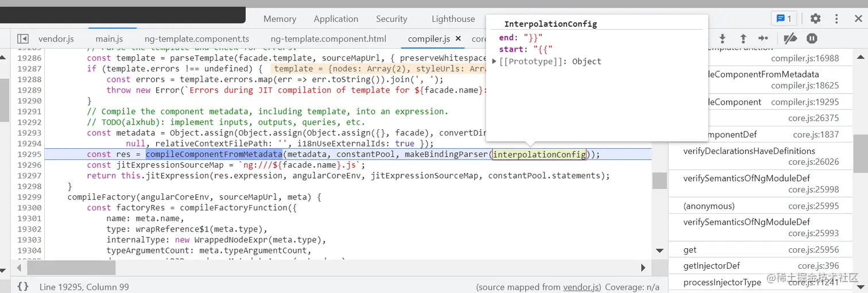Click the highlighted interpolationConfig variable
Image resolution: width=868 pixels, height=293 pixels.
(x=540, y=154)
